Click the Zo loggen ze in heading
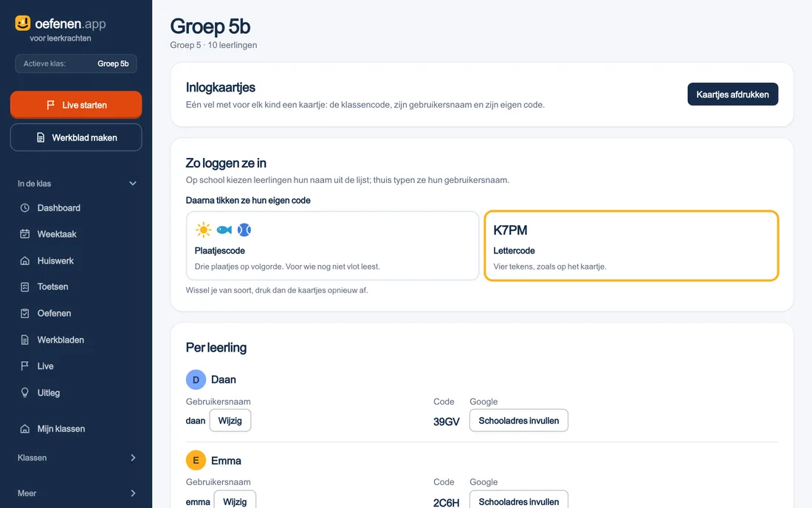The image size is (812, 508). tap(226, 163)
